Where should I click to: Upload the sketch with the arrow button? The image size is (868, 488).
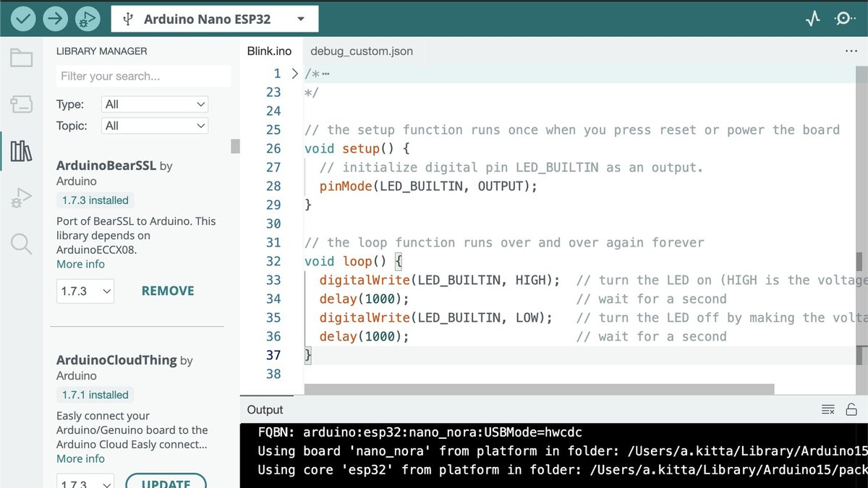click(x=55, y=19)
